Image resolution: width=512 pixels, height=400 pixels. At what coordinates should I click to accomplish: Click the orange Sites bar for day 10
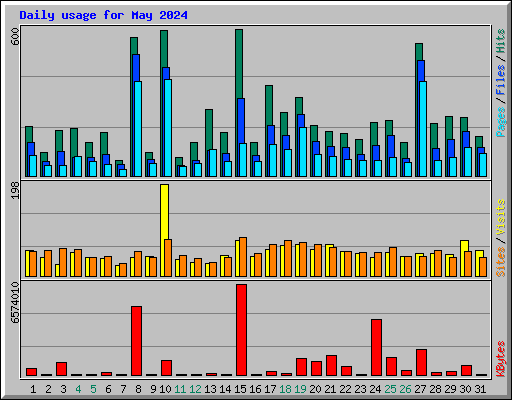tap(168, 258)
